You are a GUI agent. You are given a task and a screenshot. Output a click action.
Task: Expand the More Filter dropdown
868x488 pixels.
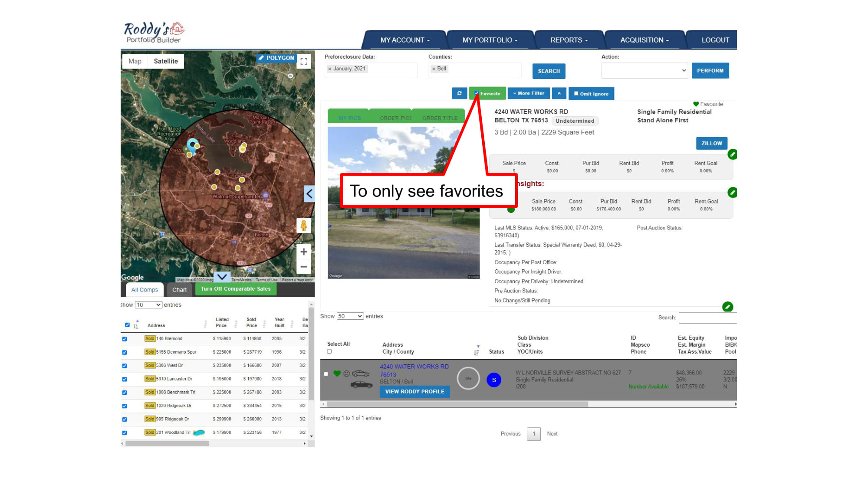click(x=529, y=93)
